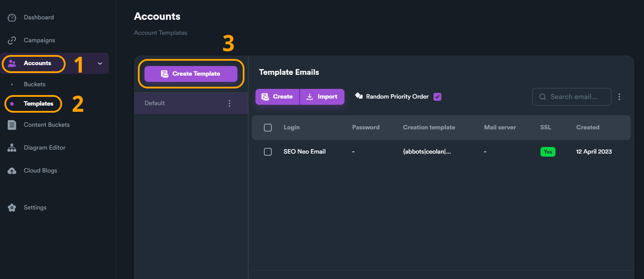Click the search magnifier icon

tap(543, 97)
